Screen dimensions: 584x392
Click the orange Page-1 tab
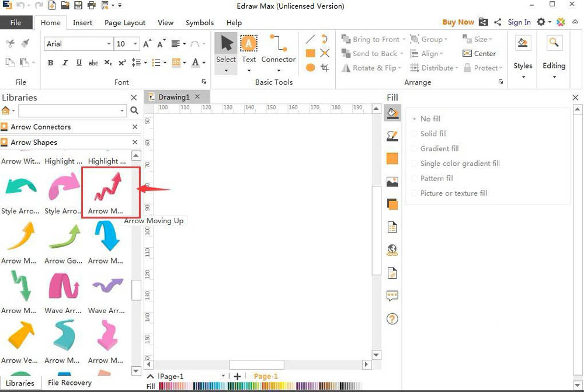pos(266,376)
